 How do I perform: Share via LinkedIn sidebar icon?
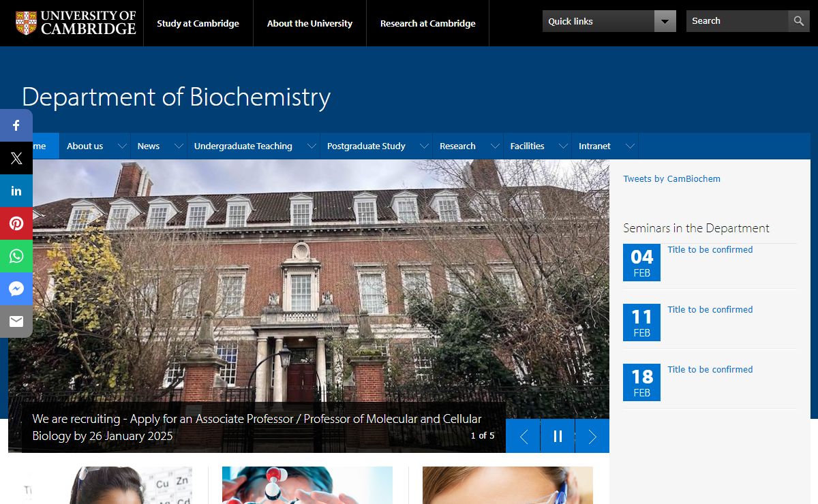(x=16, y=191)
